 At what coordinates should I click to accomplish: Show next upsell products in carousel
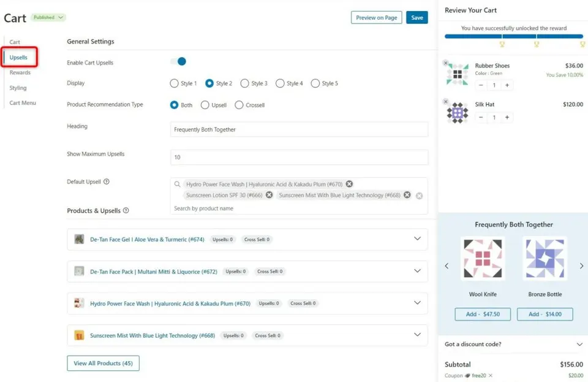(x=581, y=265)
